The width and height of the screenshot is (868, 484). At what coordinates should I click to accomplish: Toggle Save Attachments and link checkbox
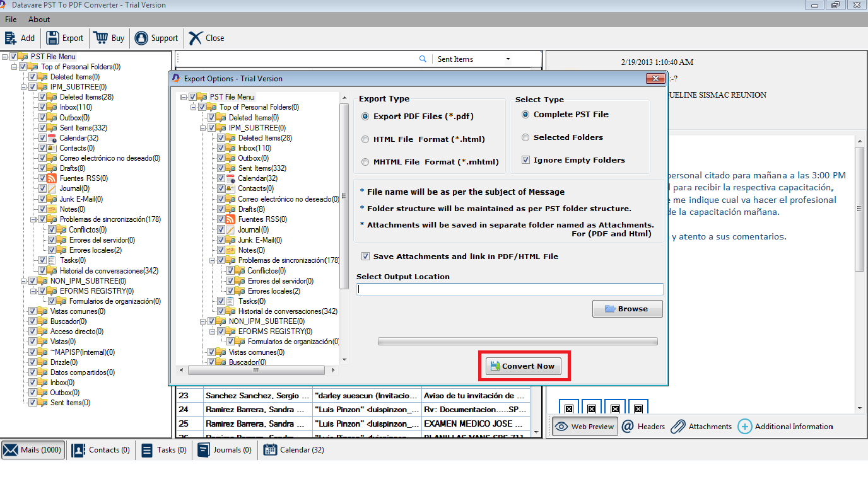365,256
